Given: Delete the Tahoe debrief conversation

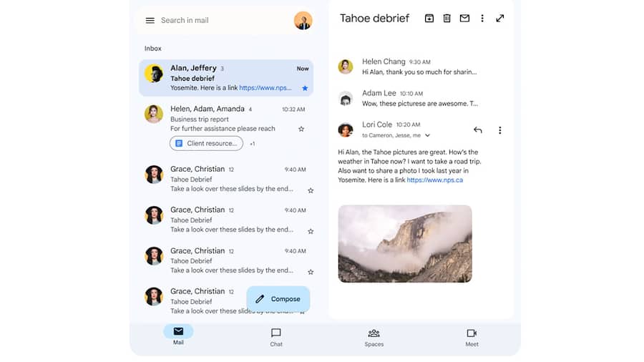Looking at the screenshot, I should pos(447,18).
